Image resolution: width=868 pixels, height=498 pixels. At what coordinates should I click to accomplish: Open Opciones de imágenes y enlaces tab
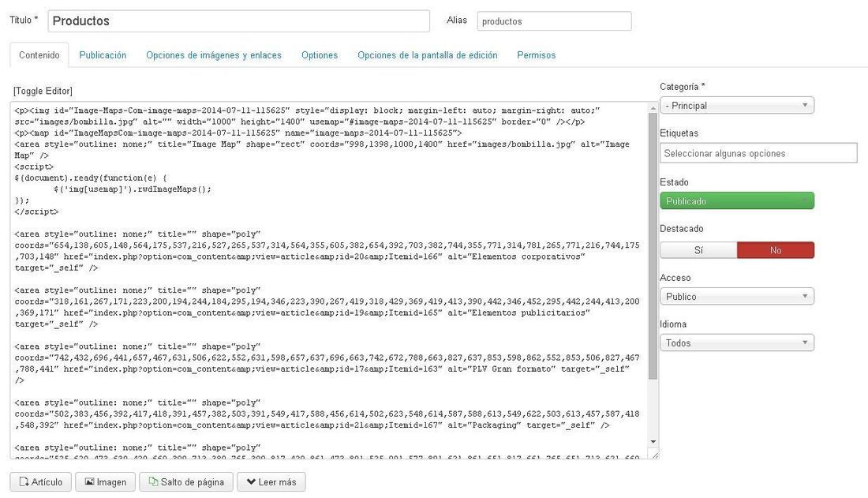214,55
